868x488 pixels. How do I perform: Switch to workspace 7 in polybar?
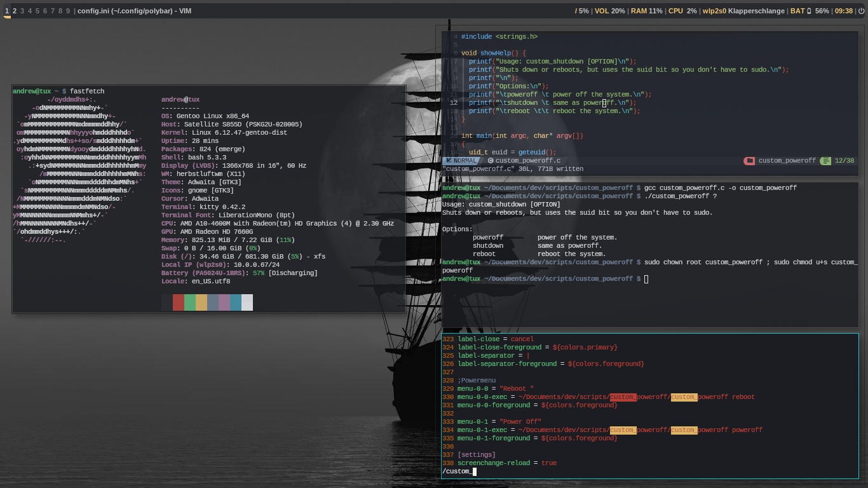click(x=53, y=11)
